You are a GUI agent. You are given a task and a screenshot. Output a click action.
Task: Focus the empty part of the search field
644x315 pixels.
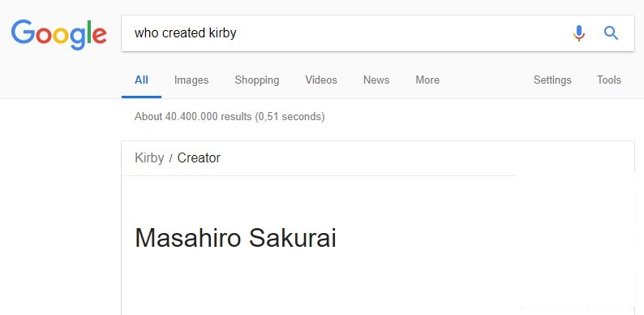point(402,33)
